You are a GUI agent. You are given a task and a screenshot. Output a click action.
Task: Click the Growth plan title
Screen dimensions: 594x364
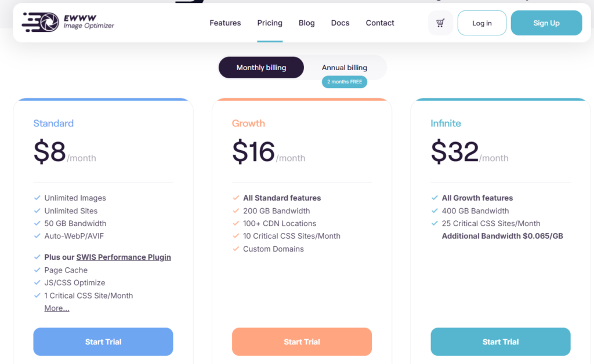(248, 123)
